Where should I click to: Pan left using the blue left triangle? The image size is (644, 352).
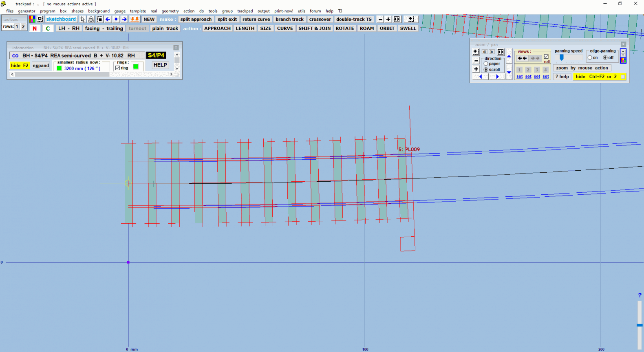481,77
